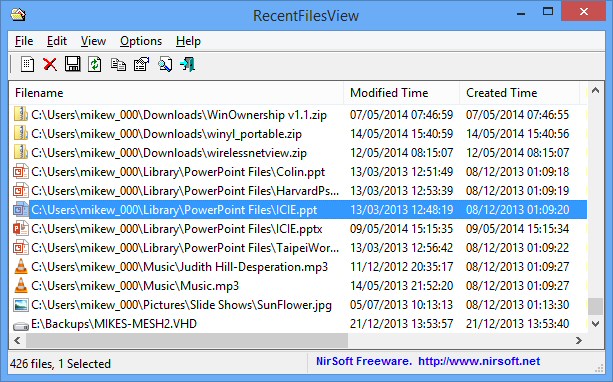Viewport: 613px width, 382px height.
Task: Click the pptx icon beside ICIE.pptx
Action: [21, 228]
